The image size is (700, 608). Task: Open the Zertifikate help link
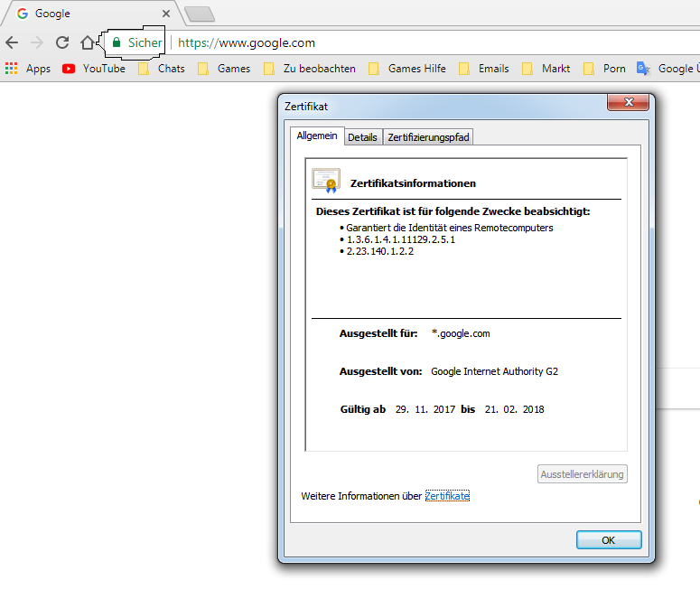447,496
